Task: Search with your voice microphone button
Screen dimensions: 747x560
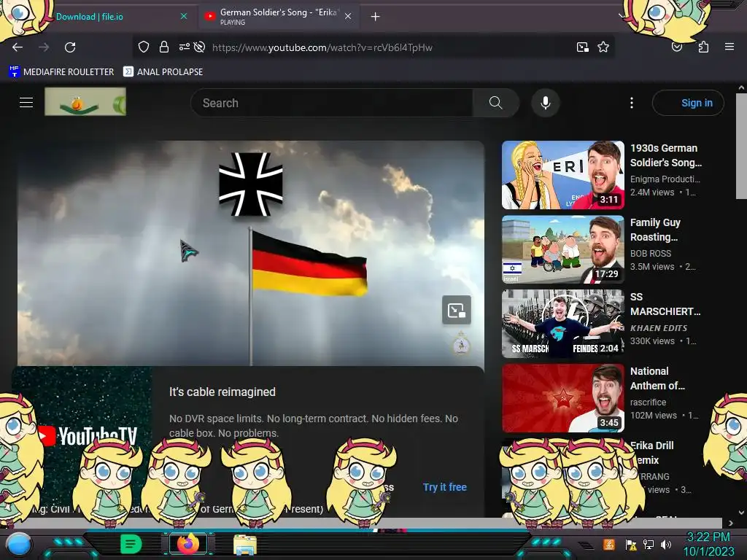Action: (x=546, y=103)
